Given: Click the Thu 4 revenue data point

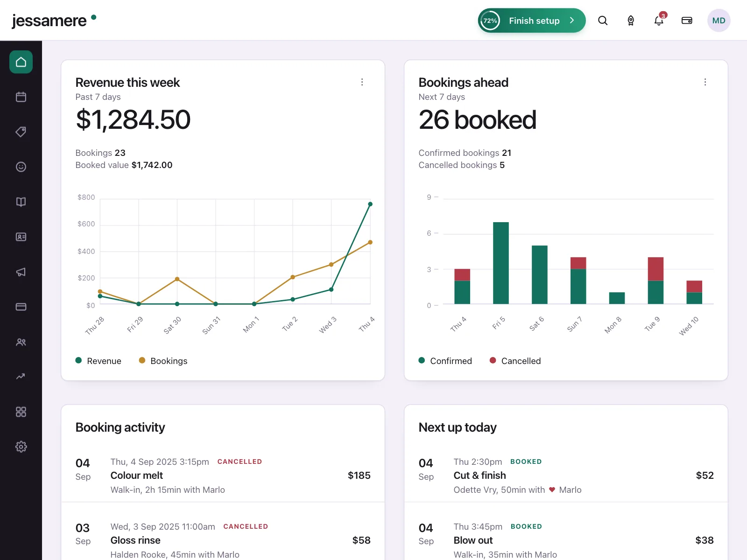Looking at the screenshot, I should 370,204.
